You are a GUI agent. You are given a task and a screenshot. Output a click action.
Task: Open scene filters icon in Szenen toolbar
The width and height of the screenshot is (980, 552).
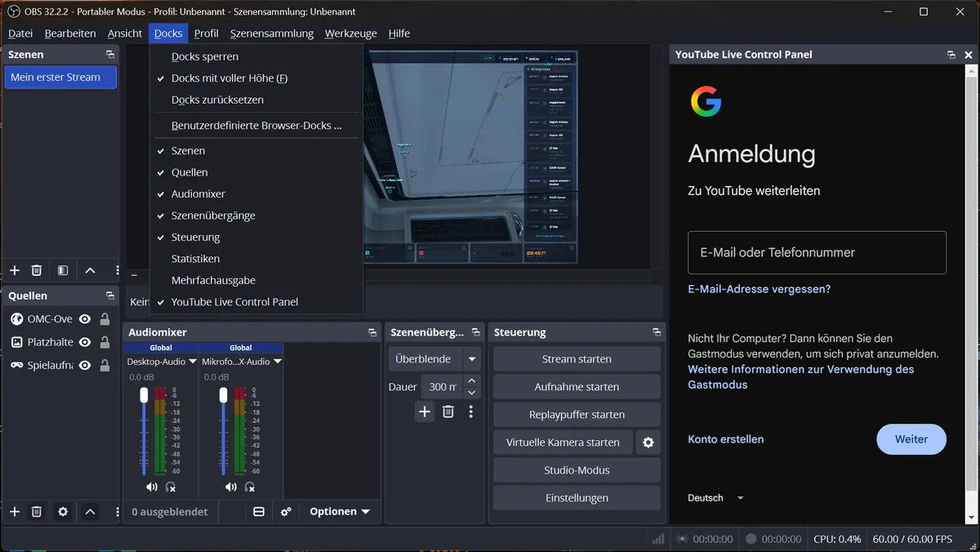pos(63,270)
